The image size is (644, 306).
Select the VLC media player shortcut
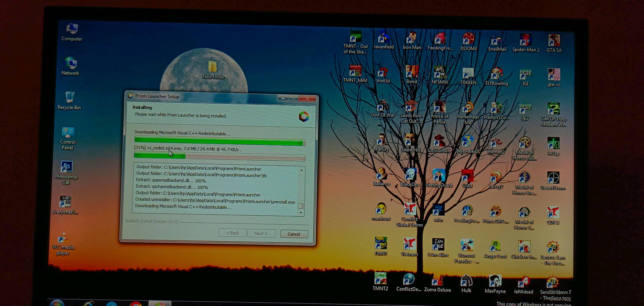(63, 244)
